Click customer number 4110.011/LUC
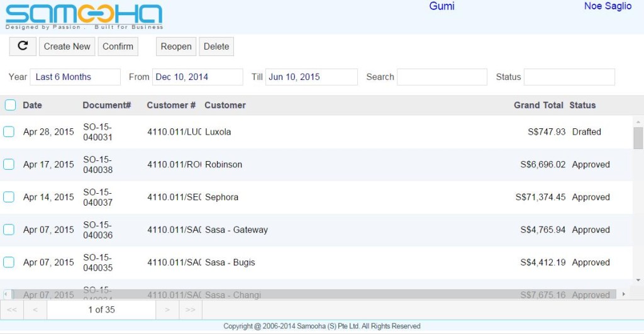 [174, 132]
